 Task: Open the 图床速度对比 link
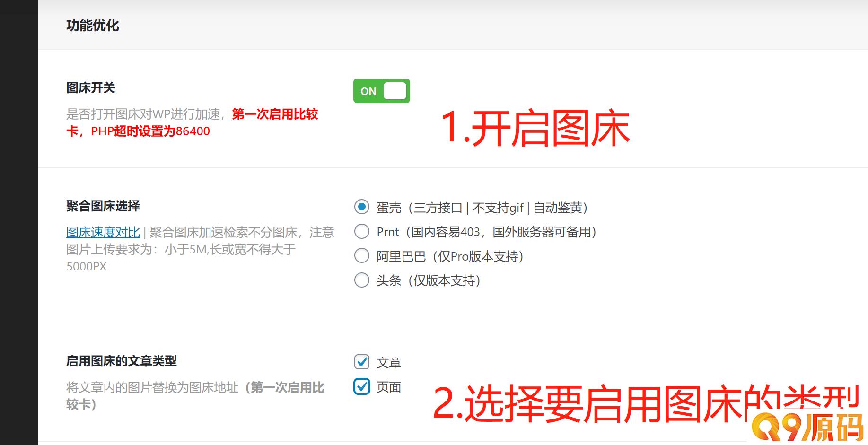(103, 232)
